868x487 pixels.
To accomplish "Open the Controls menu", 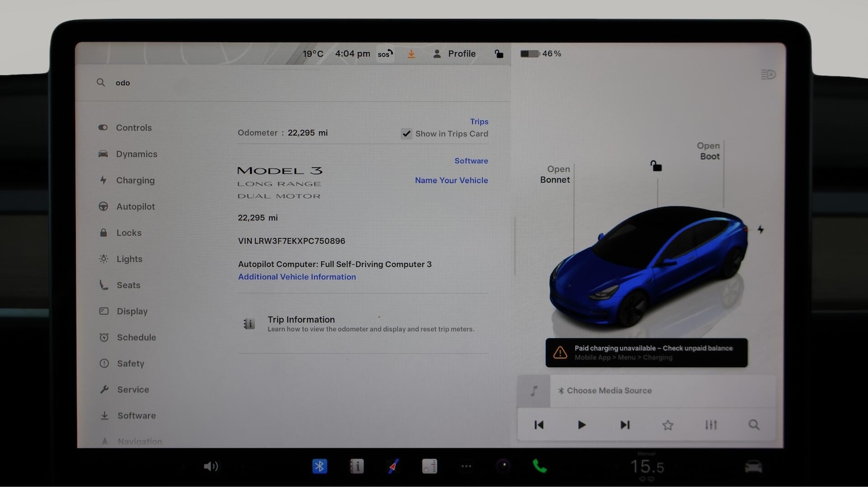I will (x=125, y=127).
